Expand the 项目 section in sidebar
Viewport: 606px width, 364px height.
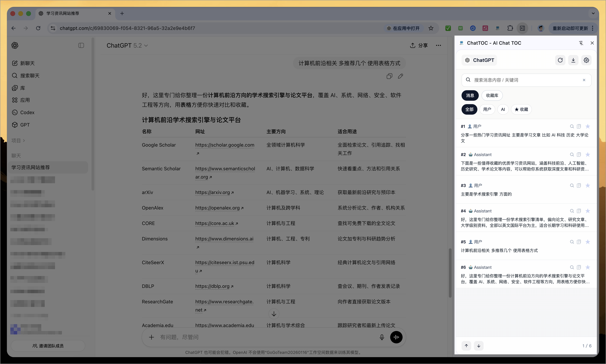[x=18, y=141]
